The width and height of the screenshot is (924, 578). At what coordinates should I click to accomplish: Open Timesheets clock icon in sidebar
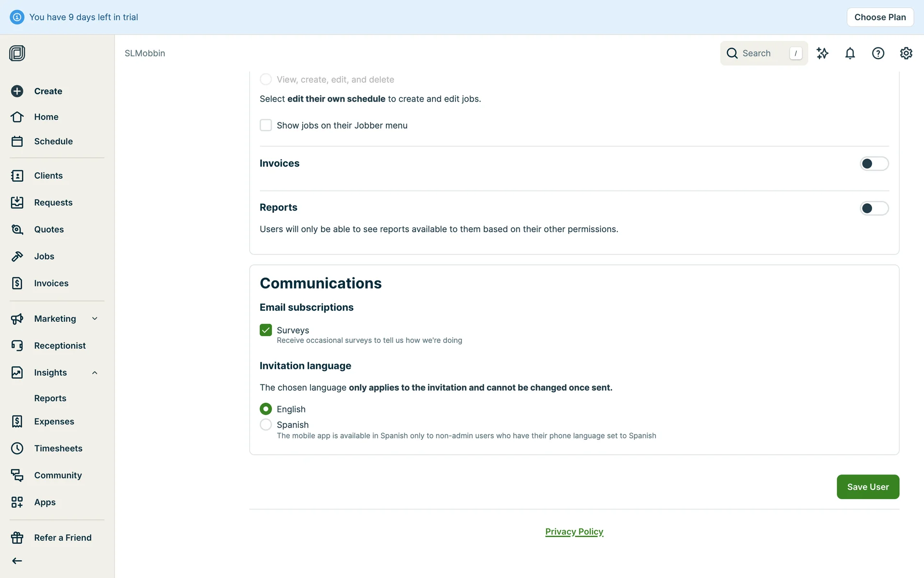(x=17, y=448)
